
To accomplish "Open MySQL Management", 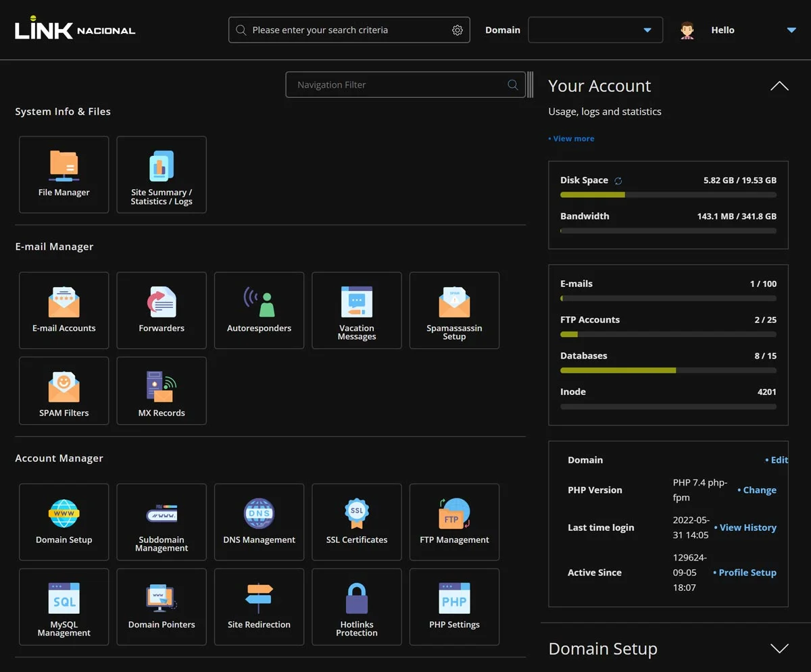I will (x=64, y=606).
